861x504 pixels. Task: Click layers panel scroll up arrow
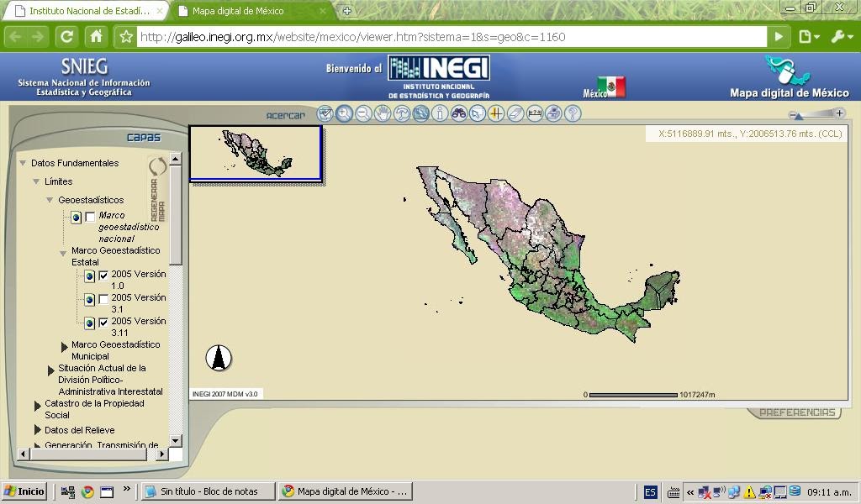[x=175, y=159]
